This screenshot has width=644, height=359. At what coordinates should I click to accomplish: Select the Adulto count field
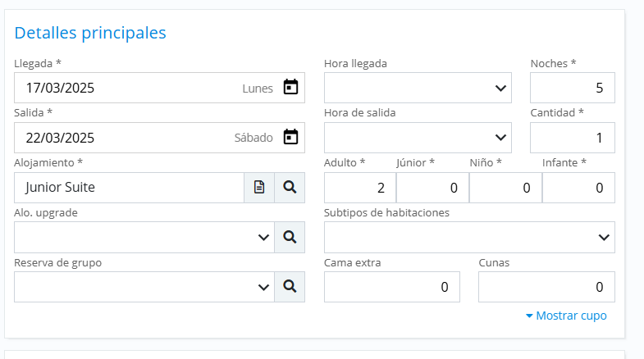point(359,188)
